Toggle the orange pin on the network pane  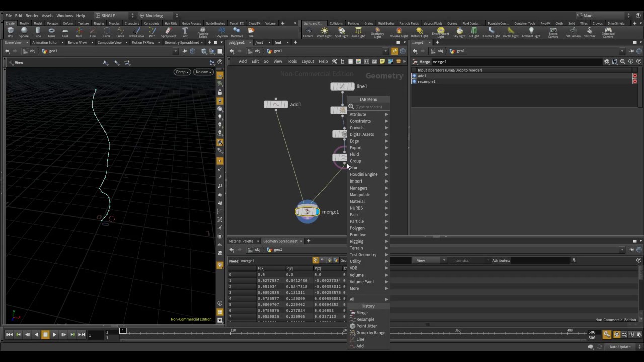395,51
